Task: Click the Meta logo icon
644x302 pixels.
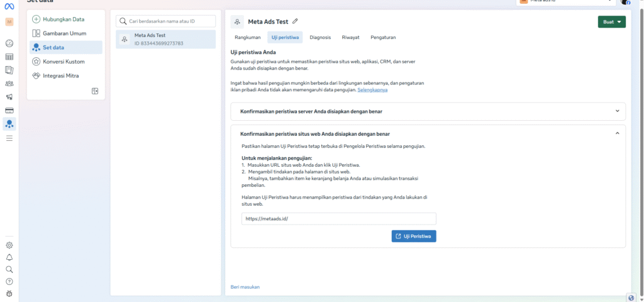Action: tap(9, 6)
